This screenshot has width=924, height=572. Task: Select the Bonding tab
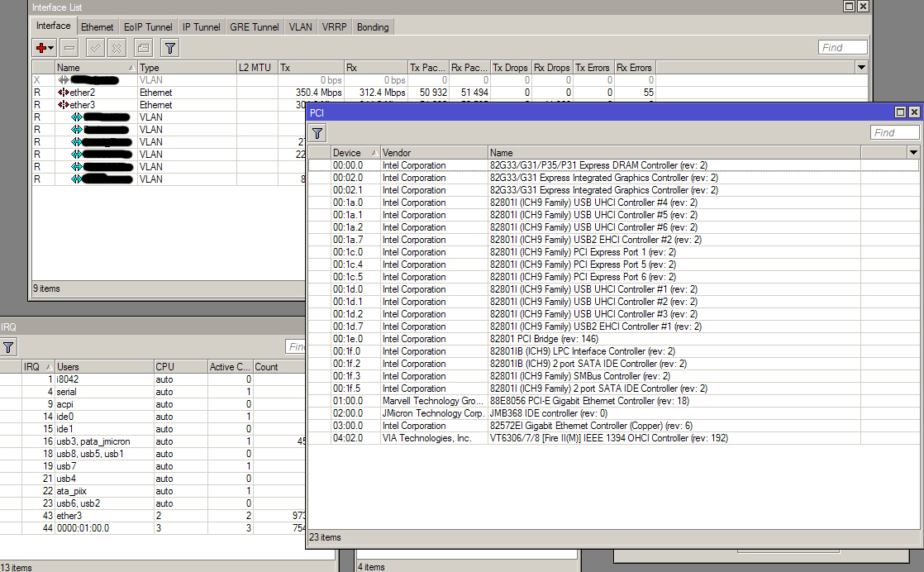click(x=373, y=27)
